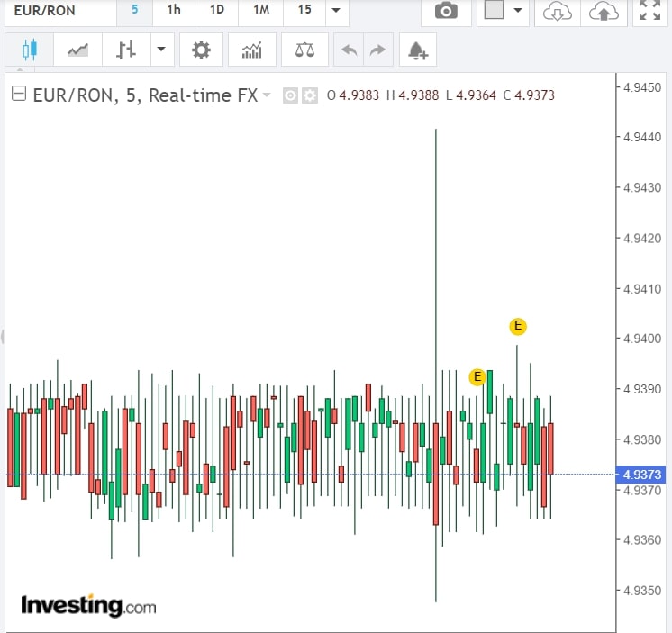Screen dimensions: 672x633
Task: Save chart layout to cloud
Action: (x=605, y=11)
